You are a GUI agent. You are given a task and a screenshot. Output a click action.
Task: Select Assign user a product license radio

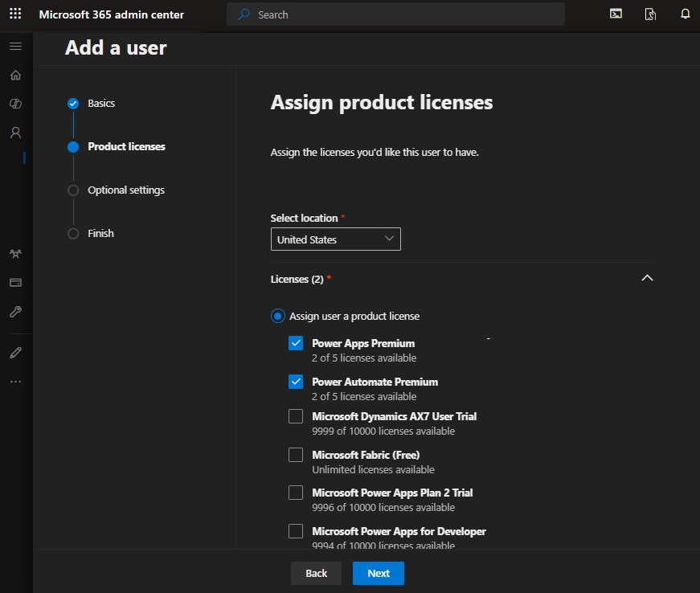coord(278,316)
